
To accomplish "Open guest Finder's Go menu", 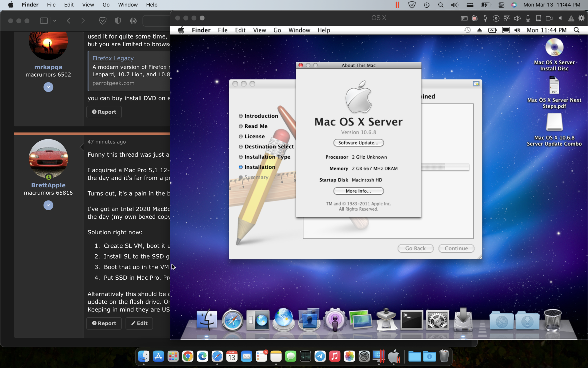I will click(x=277, y=30).
